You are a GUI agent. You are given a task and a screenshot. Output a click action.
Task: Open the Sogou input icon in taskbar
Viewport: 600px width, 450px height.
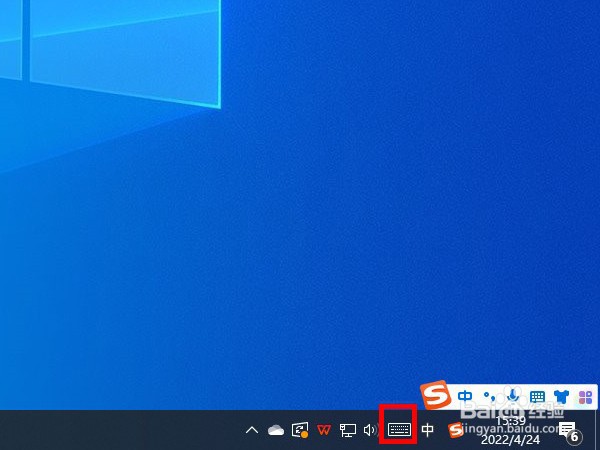(455, 430)
